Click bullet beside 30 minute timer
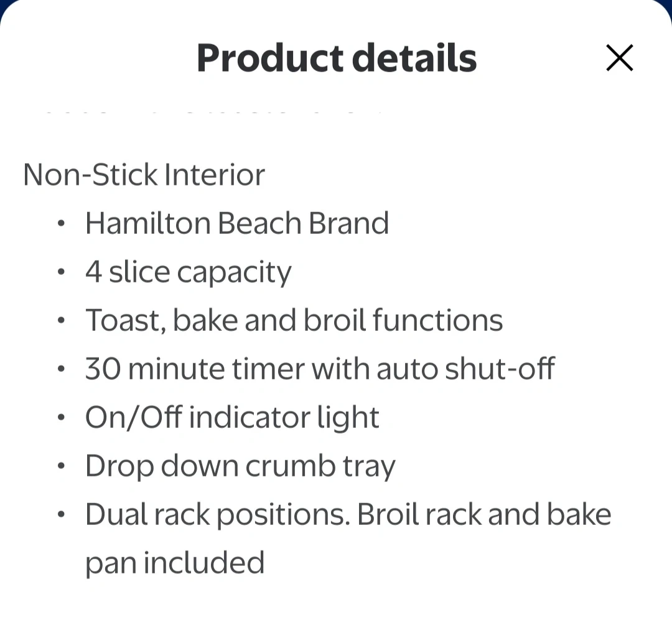 tap(60, 369)
